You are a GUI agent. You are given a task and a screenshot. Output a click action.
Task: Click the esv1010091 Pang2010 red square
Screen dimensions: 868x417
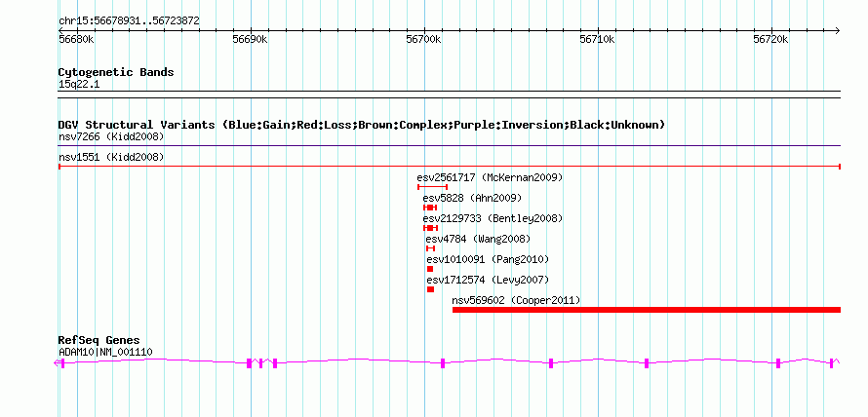pyautogui.click(x=430, y=269)
